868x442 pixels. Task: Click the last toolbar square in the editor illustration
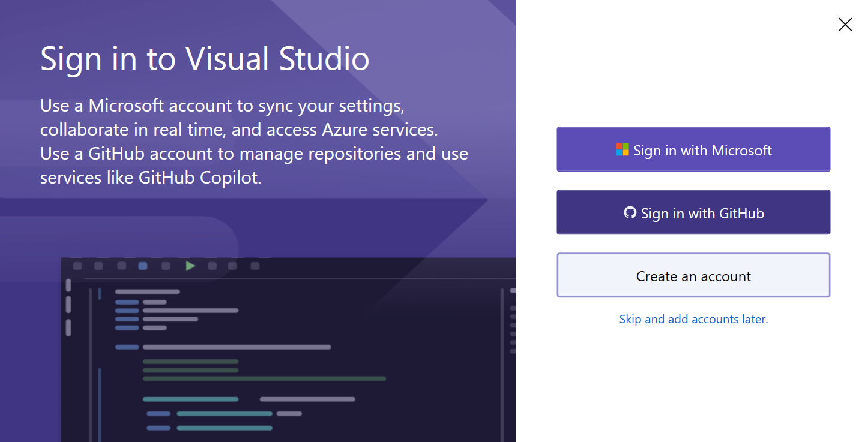pyautogui.click(x=255, y=266)
